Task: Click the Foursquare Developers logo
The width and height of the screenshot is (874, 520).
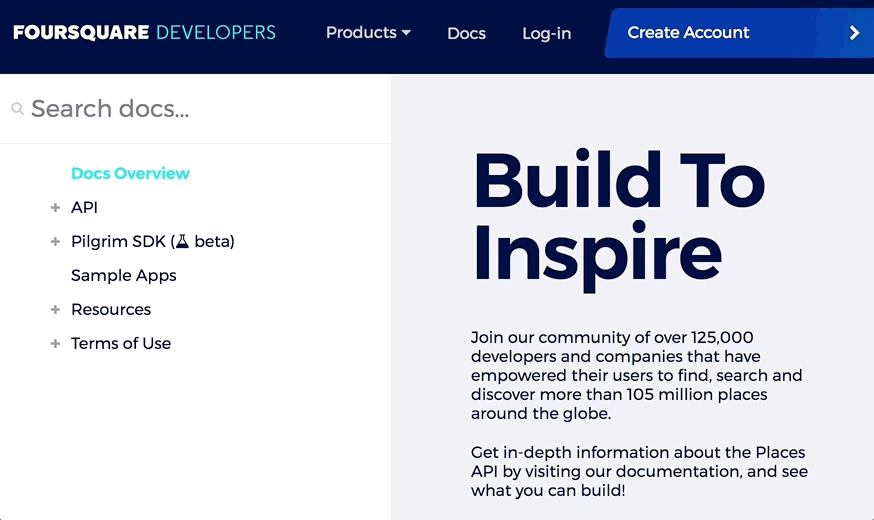Action: pyautogui.click(x=144, y=32)
